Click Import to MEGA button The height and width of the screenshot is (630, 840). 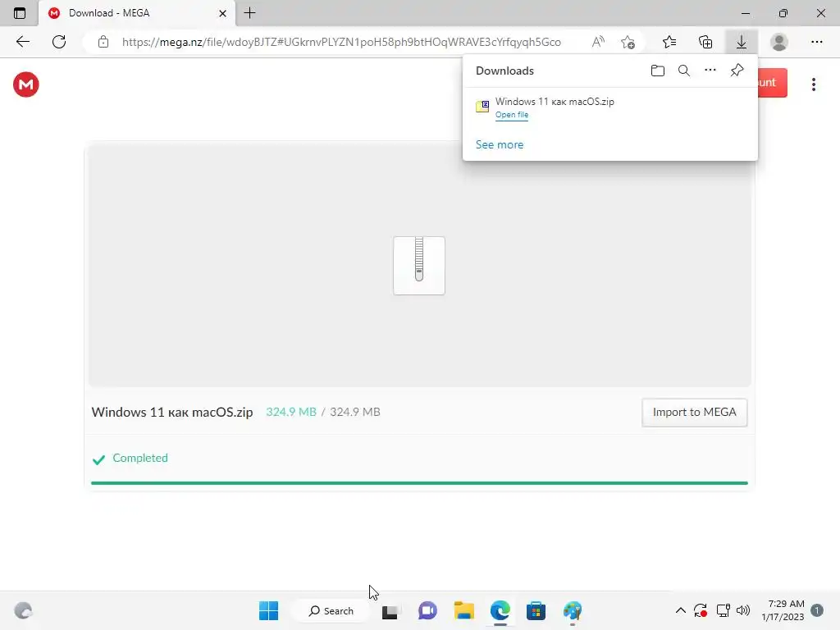[694, 412]
